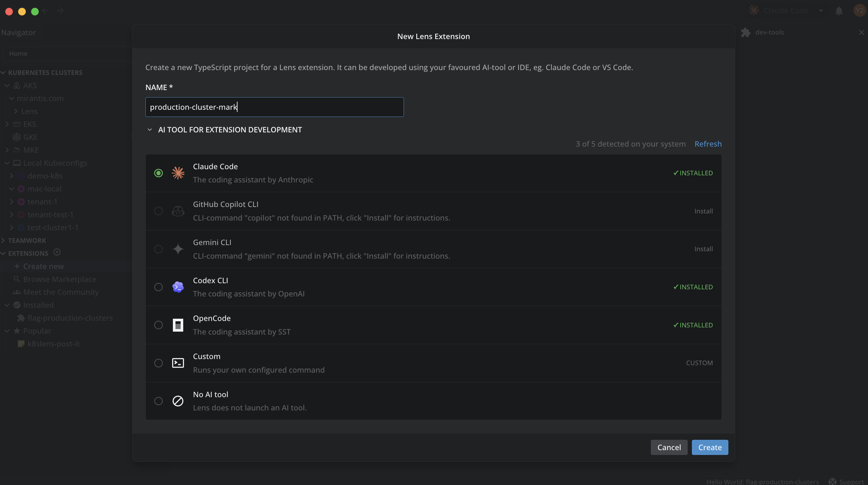
Task: Click the OpenCode square icon
Action: (178, 325)
